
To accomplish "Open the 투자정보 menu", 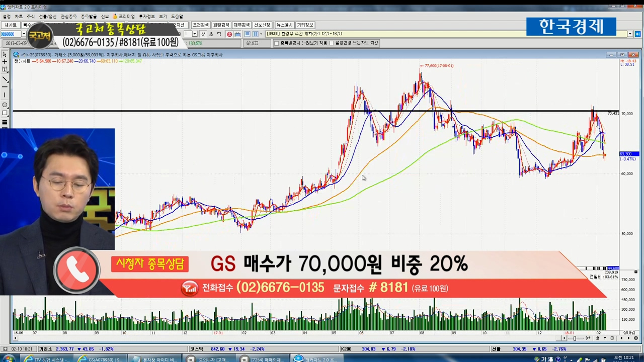I will (x=147, y=17).
